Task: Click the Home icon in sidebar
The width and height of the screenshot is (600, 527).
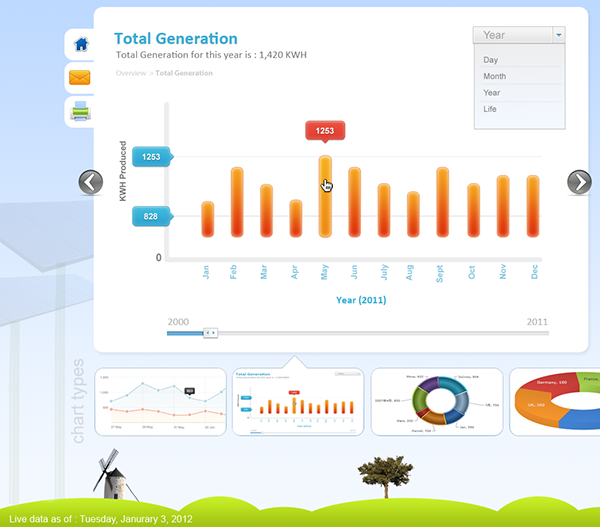Action: [x=81, y=44]
